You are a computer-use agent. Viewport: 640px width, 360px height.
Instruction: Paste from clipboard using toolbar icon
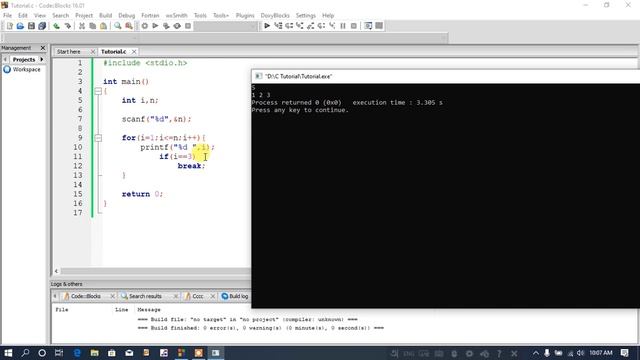coord(103,26)
